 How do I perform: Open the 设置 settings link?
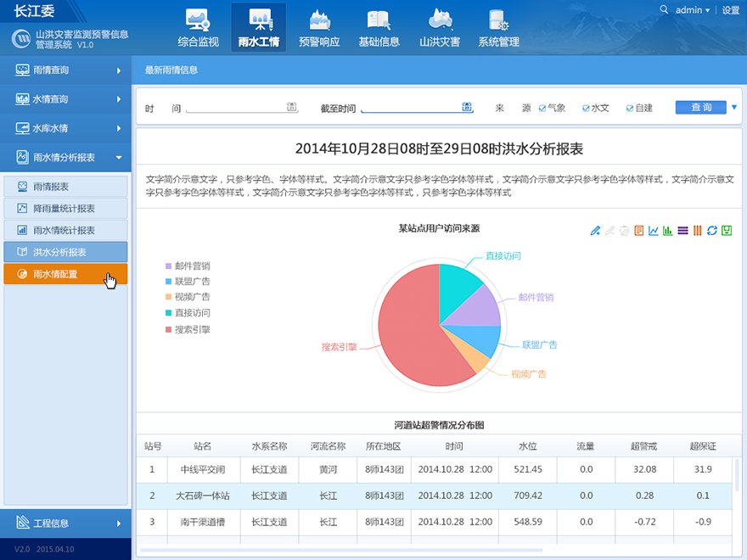731,10
